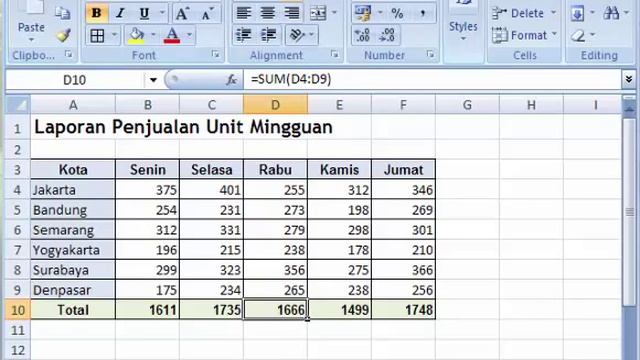Open the Name Box dropdown arrow
Image resolution: width=640 pixels, height=360 pixels.
click(x=153, y=80)
